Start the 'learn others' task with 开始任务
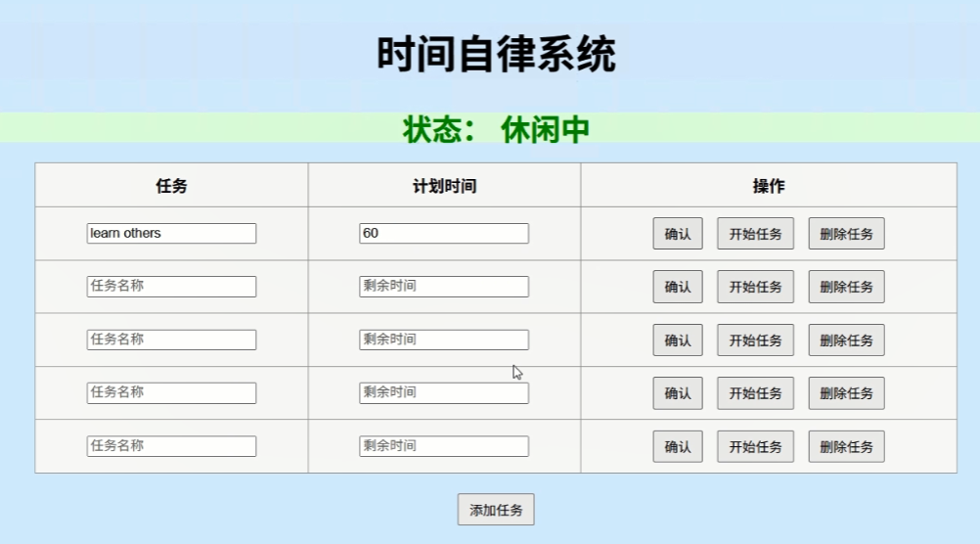 (755, 234)
